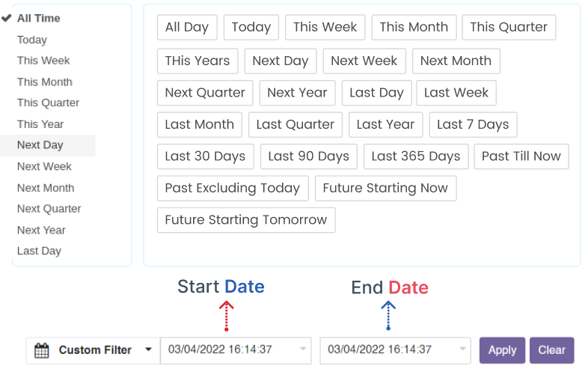The width and height of the screenshot is (588, 372).
Task: Select Next Day in the left list
Action: [40, 145]
